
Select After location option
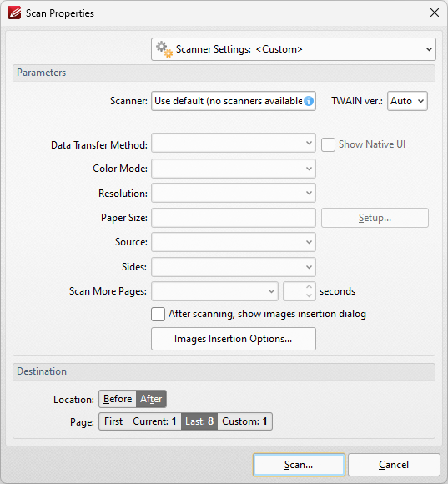151,399
